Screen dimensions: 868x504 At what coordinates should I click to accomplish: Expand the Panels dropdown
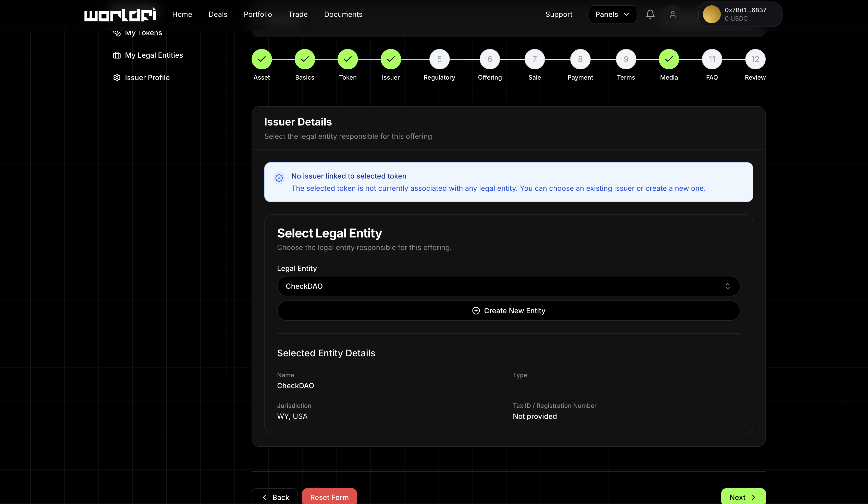(x=612, y=14)
